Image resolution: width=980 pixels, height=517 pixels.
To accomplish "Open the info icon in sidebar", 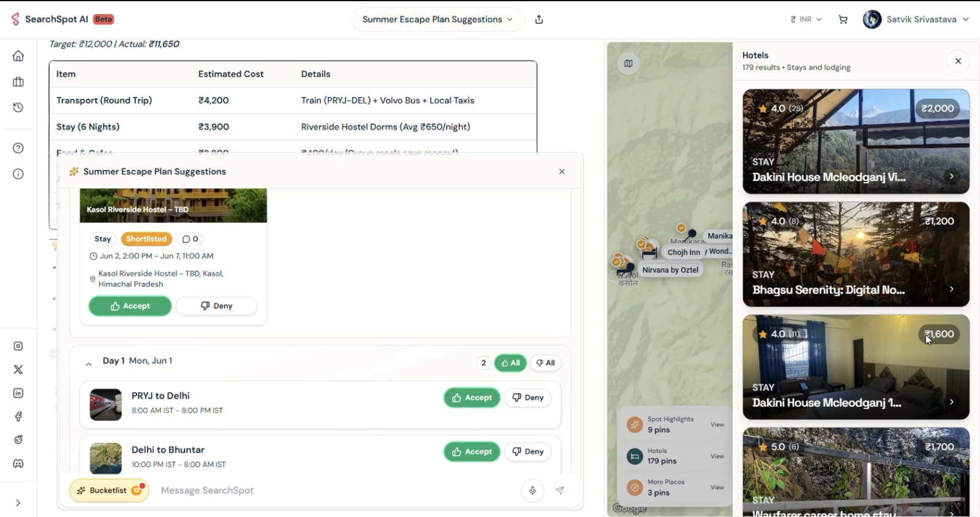I will pos(18,174).
